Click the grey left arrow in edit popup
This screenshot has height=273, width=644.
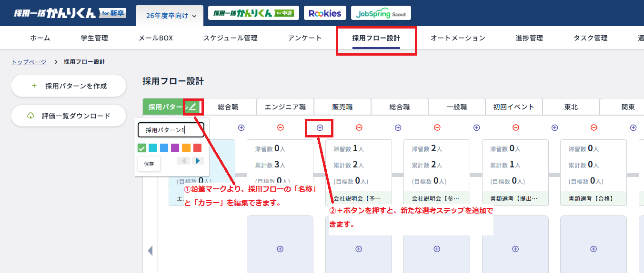183,161
